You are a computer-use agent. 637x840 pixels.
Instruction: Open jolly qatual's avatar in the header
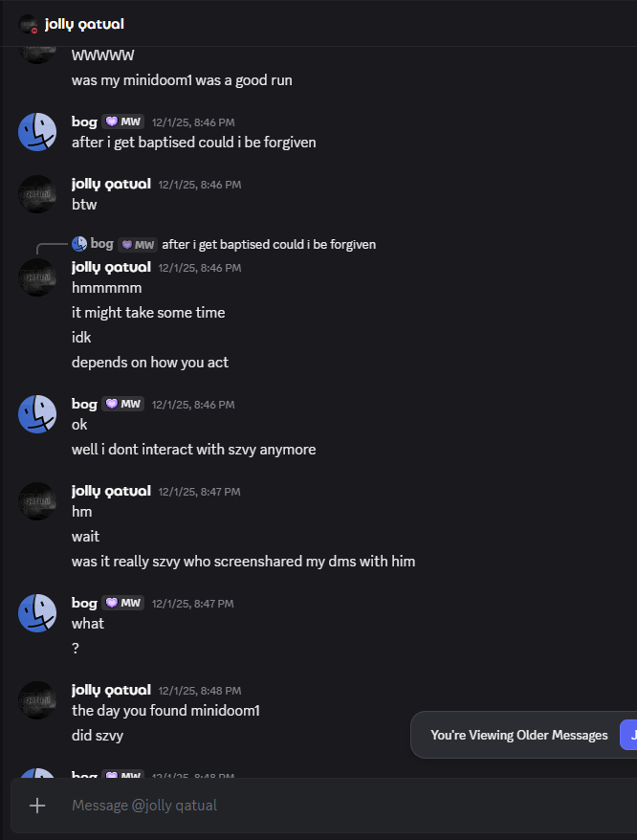coord(28,24)
